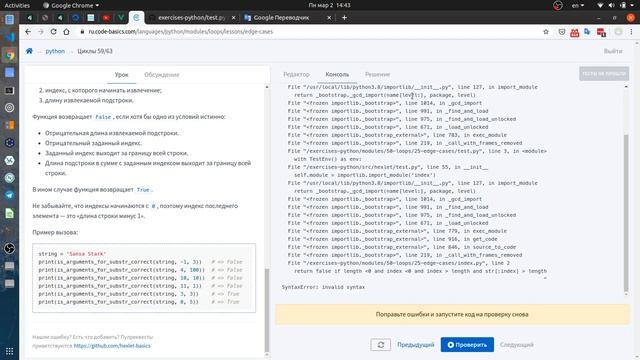Open Chrome three-dot menu
Screen dimensions: 640x360
(x=631, y=31)
